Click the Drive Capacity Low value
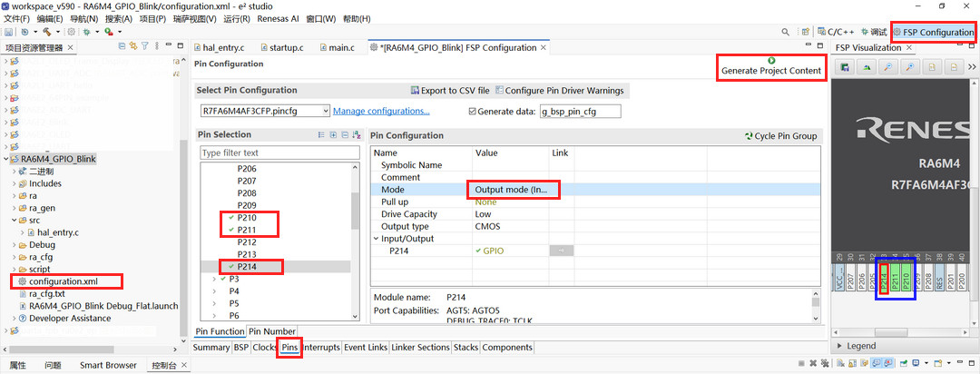This screenshot has width=980, height=374. click(483, 214)
